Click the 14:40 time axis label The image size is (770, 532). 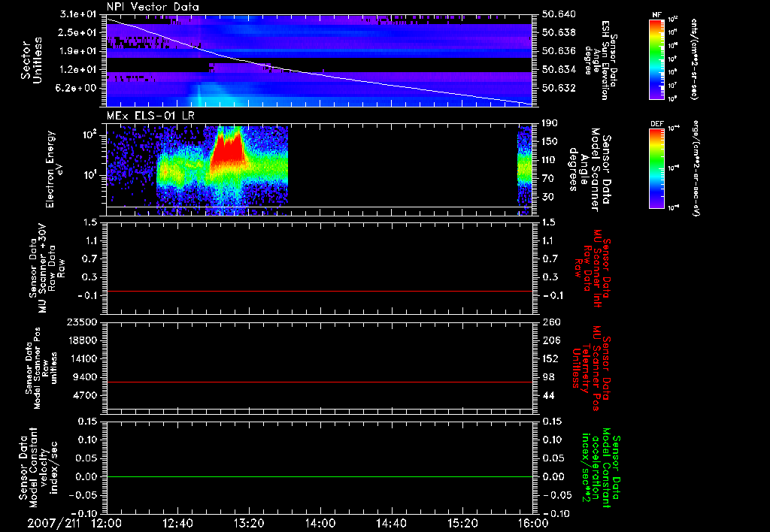(x=391, y=523)
